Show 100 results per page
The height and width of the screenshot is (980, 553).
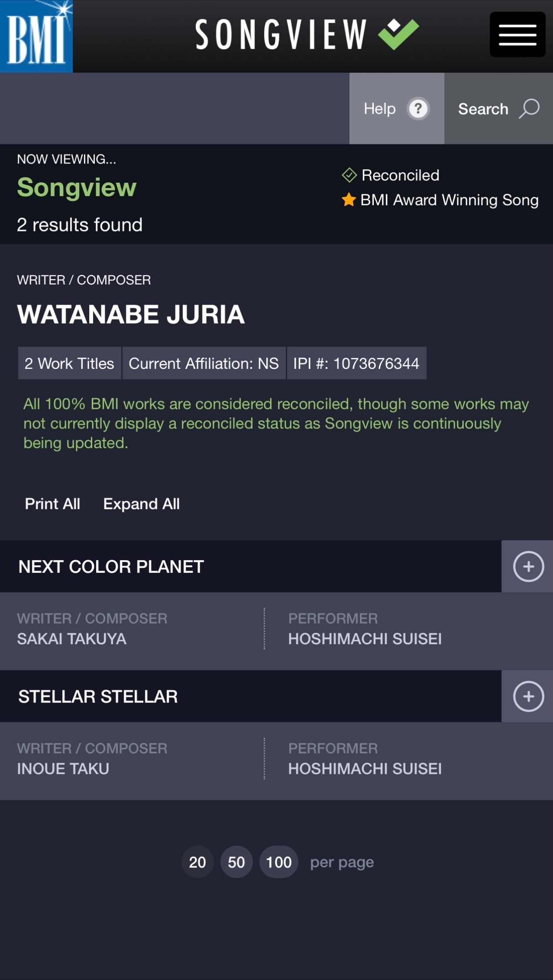(278, 862)
